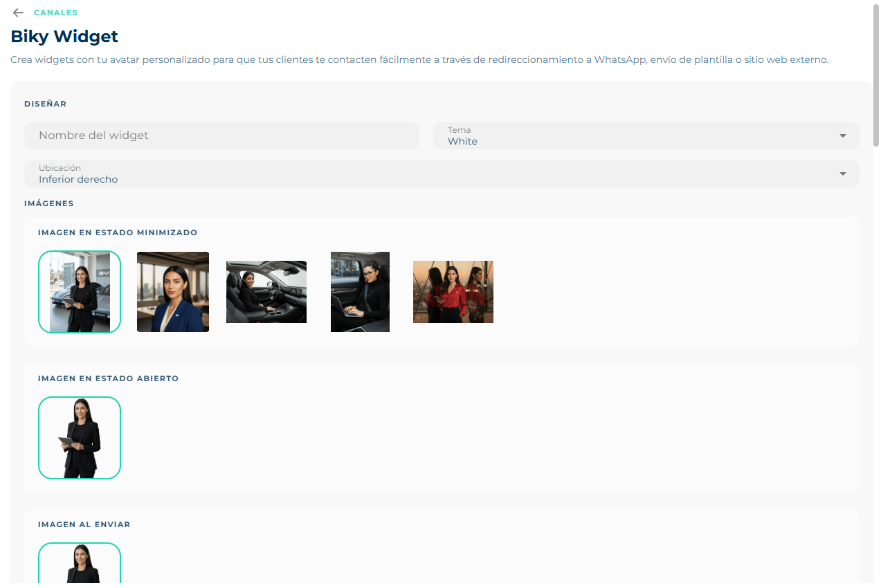Select the showroom woman minimized-state thumbnail
Viewport: 890px width, 588px height.
click(80, 292)
